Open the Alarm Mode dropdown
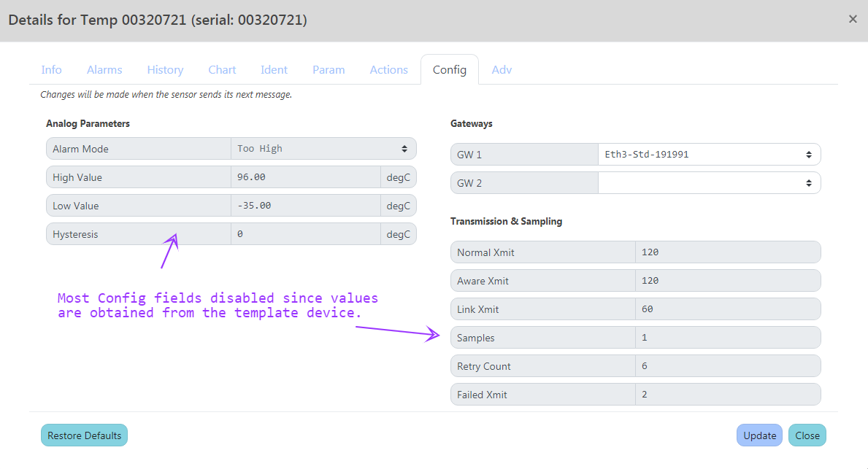Viewport: 868px width, 469px height. tap(323, 148)
